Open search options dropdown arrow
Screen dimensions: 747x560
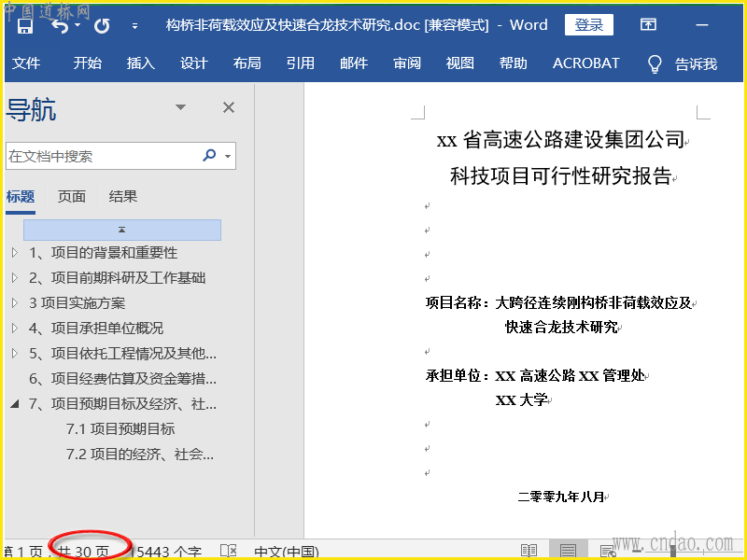228,156
